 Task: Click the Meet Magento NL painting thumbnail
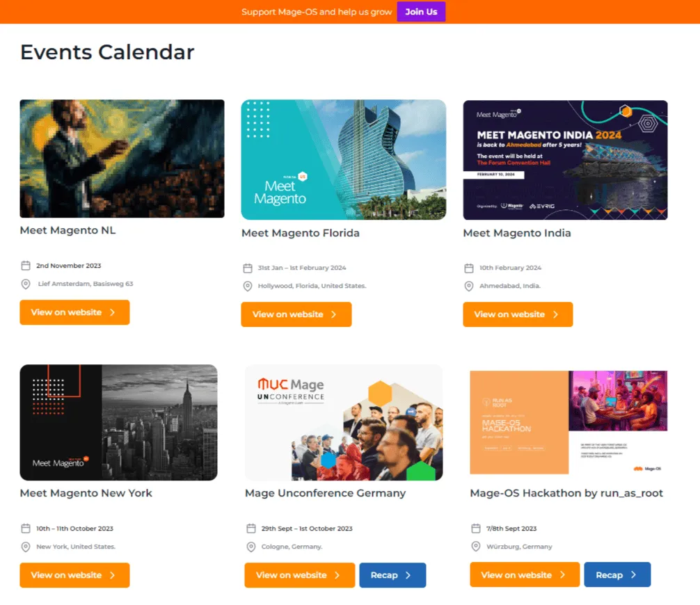[x=122, y=159]
